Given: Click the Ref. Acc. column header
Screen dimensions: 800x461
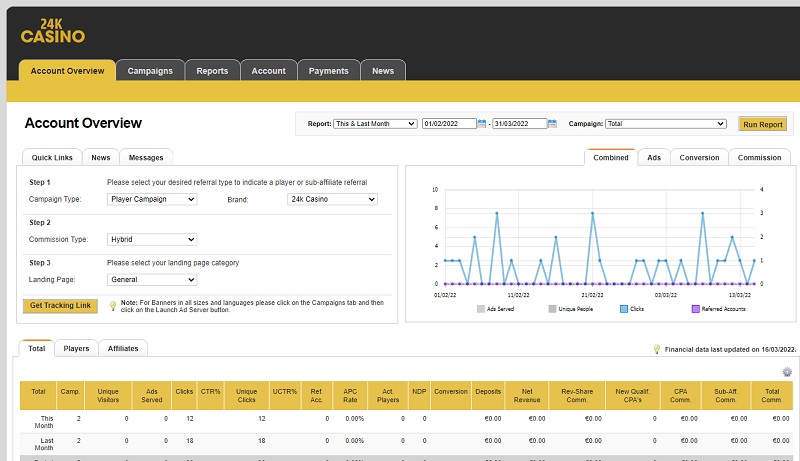Looking at the screenshot, I should point(316,396).
